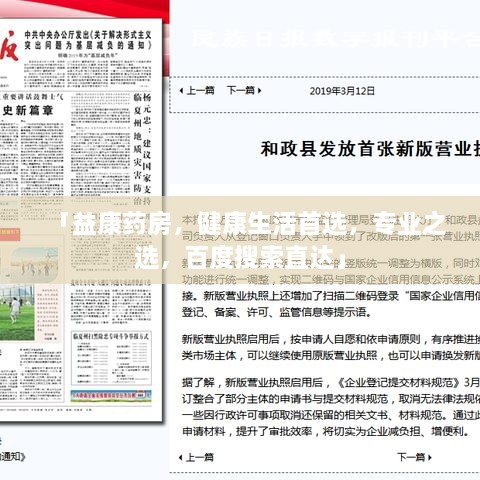Click the 益康药房 overlay banner text
This screenshot has width=480, height=480.
(252, 240)
